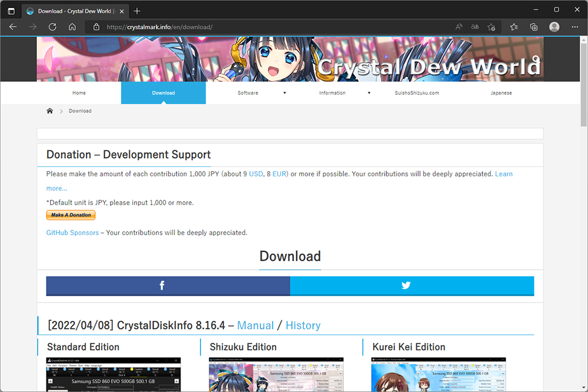Click the scrollbar down arrow

click(583, 387)
